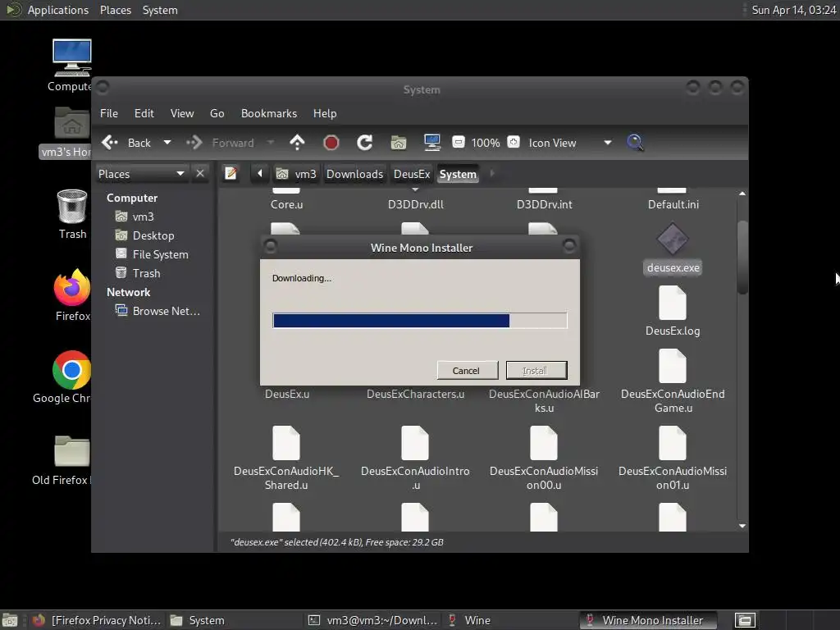Go to parent folder with Up arrow
This screenshot has width=840, height=630.
297,143
